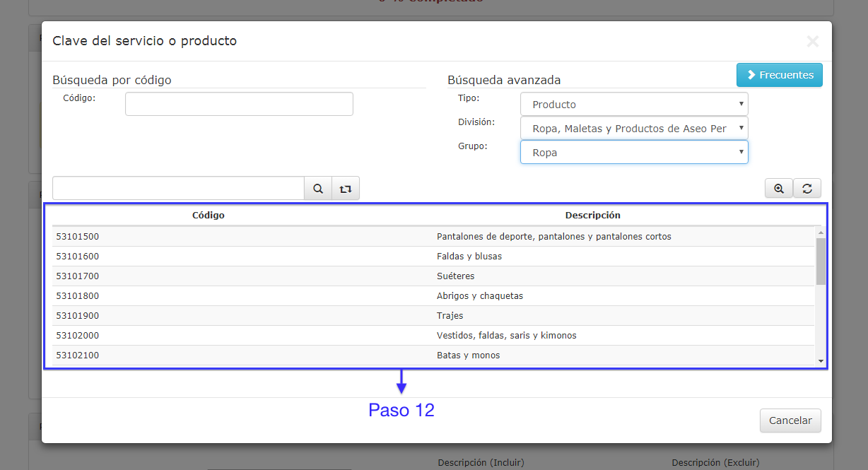The width and height of the screenshot is (868, 470).
Task: Click the Descripción column header
Action: (592, 215)
